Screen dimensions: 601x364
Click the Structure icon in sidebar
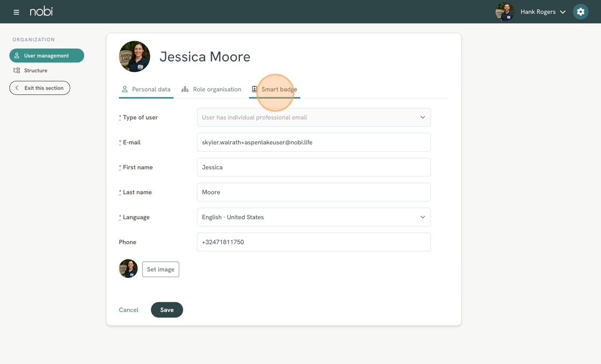[17, 70]
